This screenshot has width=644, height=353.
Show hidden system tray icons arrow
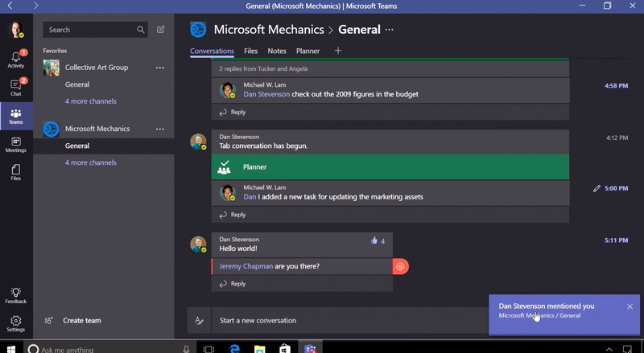click(609, 349)
